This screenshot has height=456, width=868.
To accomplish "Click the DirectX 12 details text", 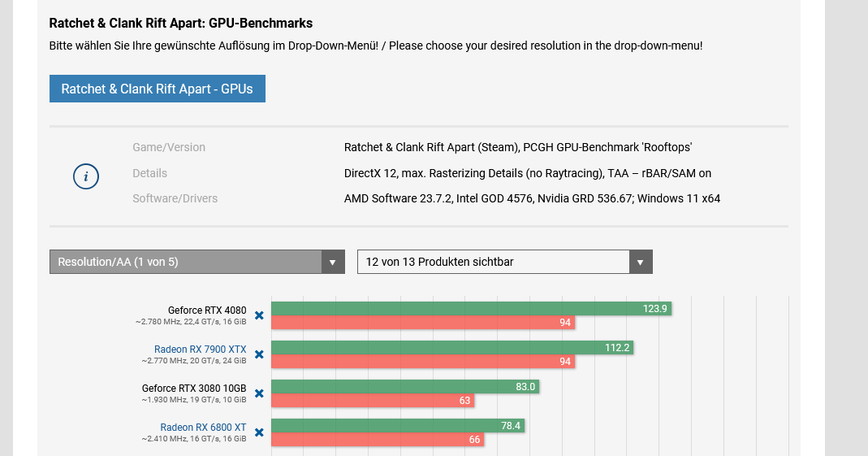I will point(528,173).
